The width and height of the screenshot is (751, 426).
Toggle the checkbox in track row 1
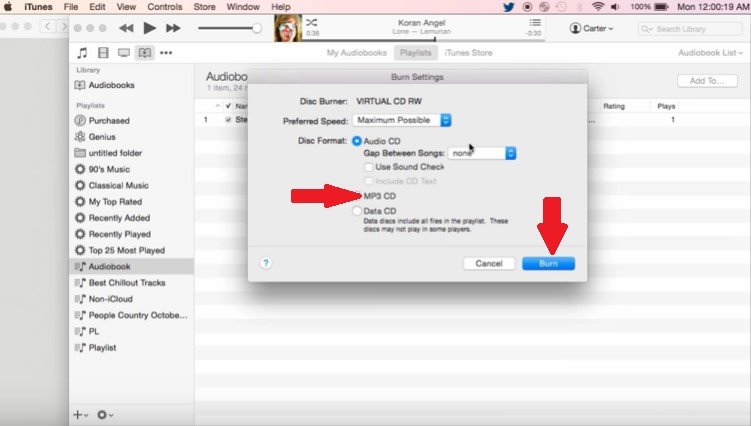pos(228,120)
